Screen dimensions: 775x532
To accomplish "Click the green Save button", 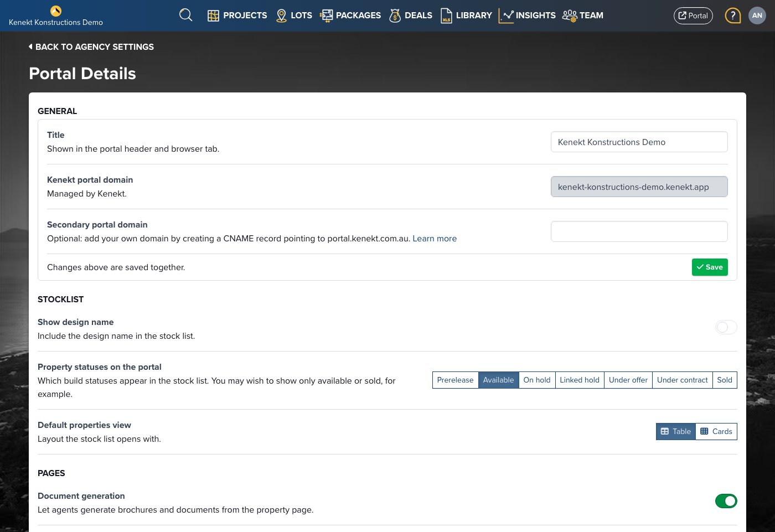I will pyautogui.click(x=710, y=267).
